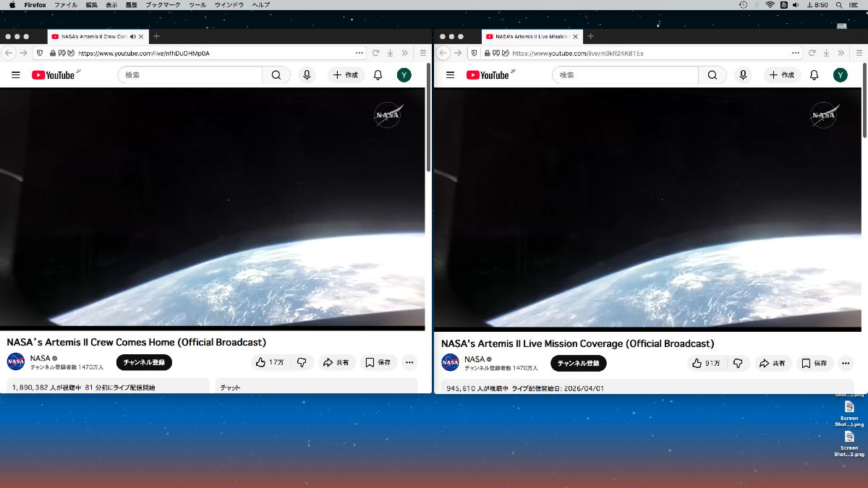Open the Apple menu
This screenshot has height=488, width=868.
coord(12,5)
